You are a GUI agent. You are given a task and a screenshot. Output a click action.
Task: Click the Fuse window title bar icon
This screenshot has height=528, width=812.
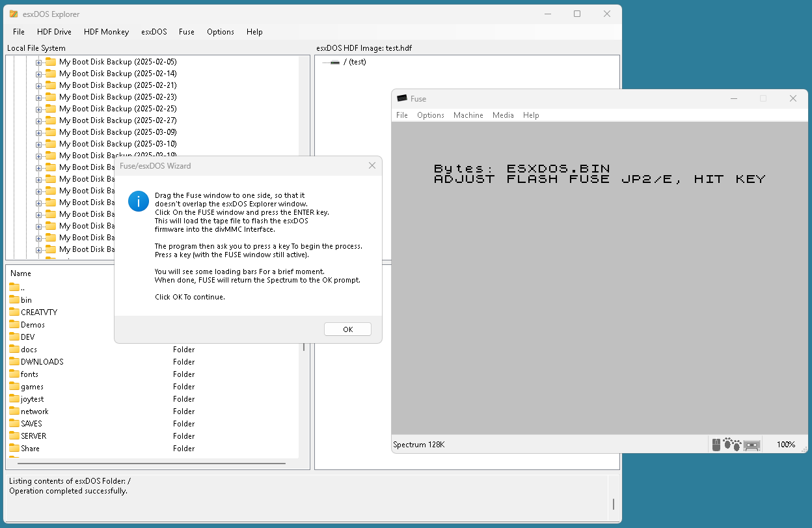[402, 98]
